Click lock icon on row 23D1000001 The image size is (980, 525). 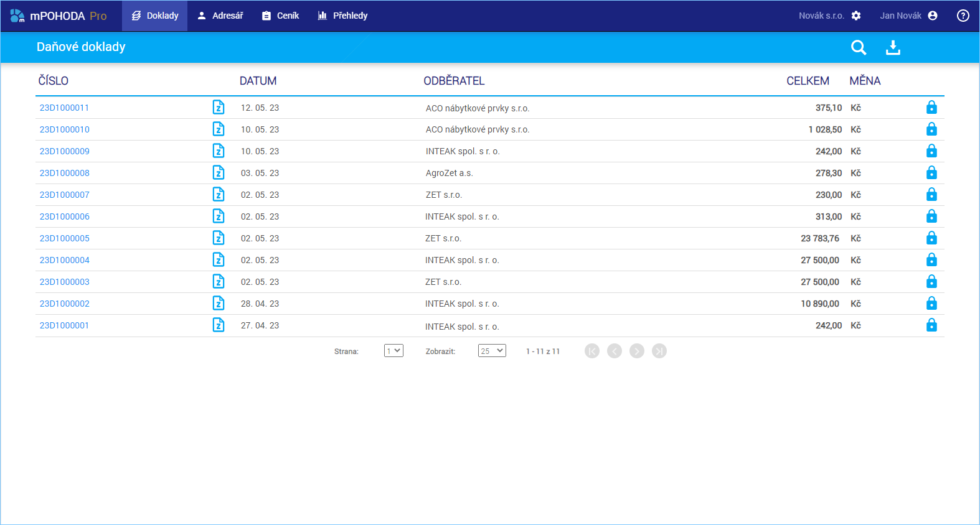[931, 325]
